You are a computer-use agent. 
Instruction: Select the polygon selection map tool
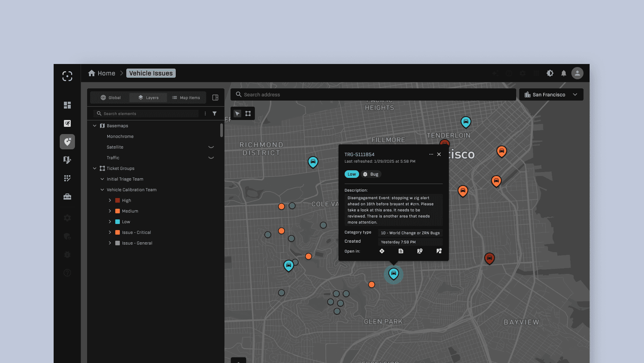(248, 114)
